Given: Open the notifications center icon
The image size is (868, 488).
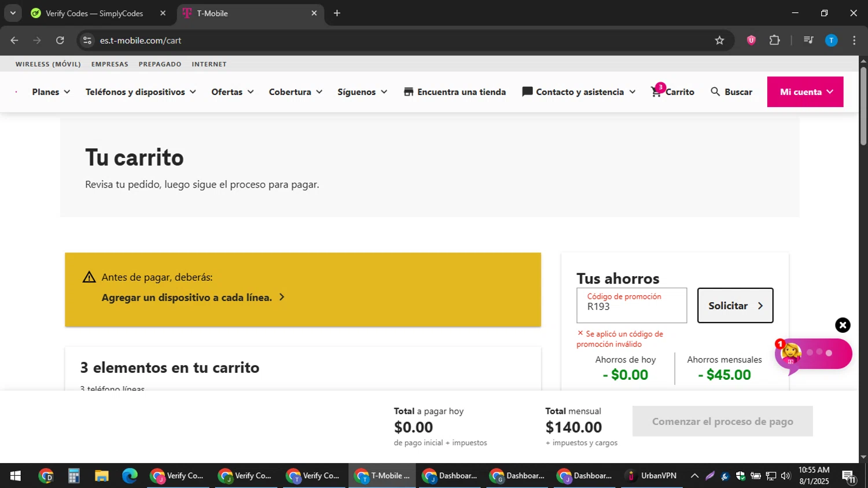Looking at the screenshot, I should [x=848, y=476].
